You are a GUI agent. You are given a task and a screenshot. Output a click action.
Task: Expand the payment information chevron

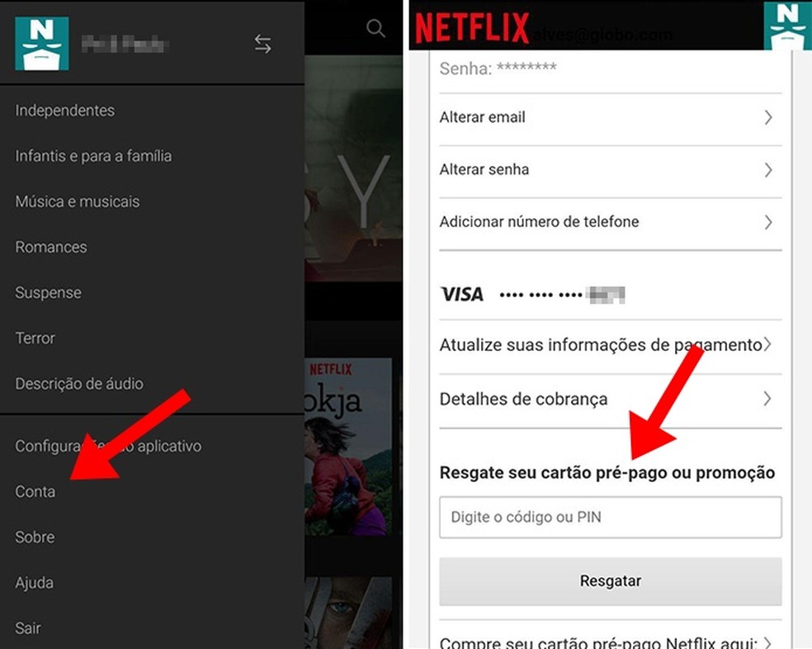(768, 343)
